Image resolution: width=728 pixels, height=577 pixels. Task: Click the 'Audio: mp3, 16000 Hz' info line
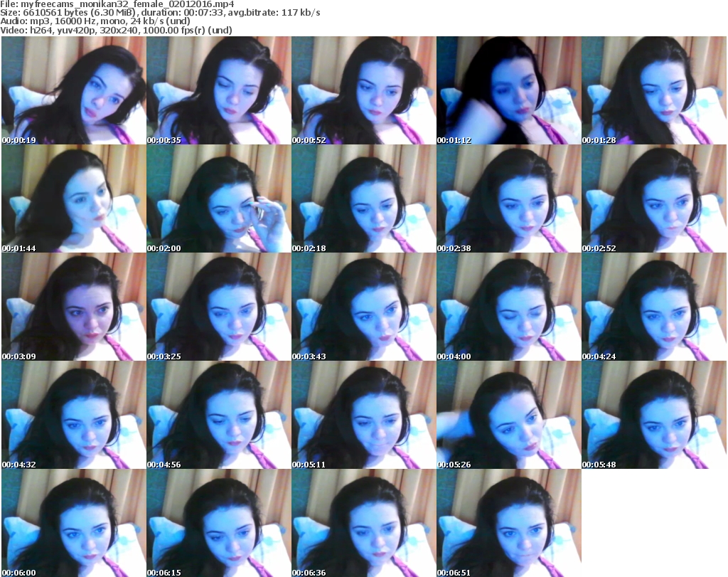pos(95,21)
